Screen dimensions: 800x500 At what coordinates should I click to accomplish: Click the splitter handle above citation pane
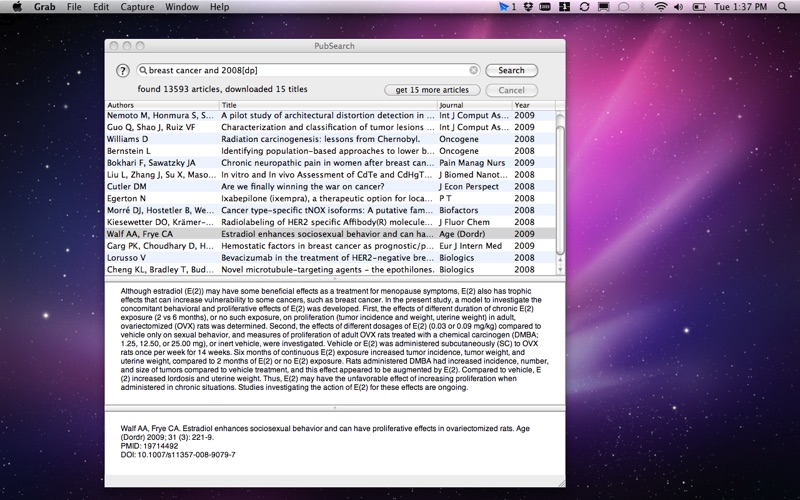pos(335,408)
